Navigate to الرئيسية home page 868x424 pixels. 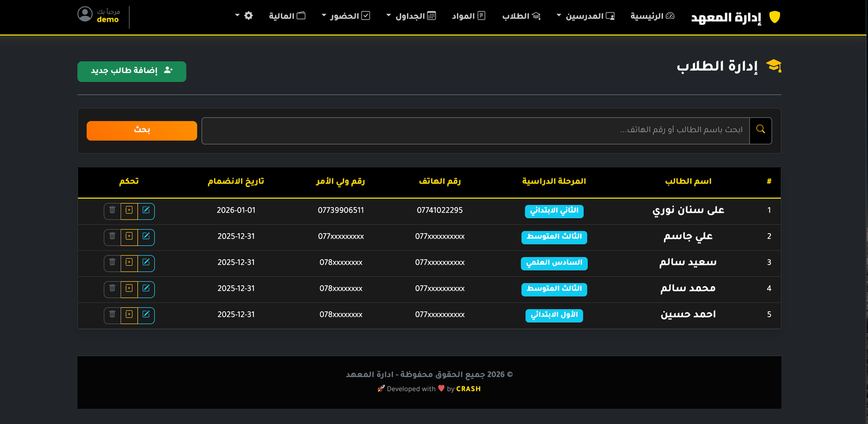tap(652, 16)
